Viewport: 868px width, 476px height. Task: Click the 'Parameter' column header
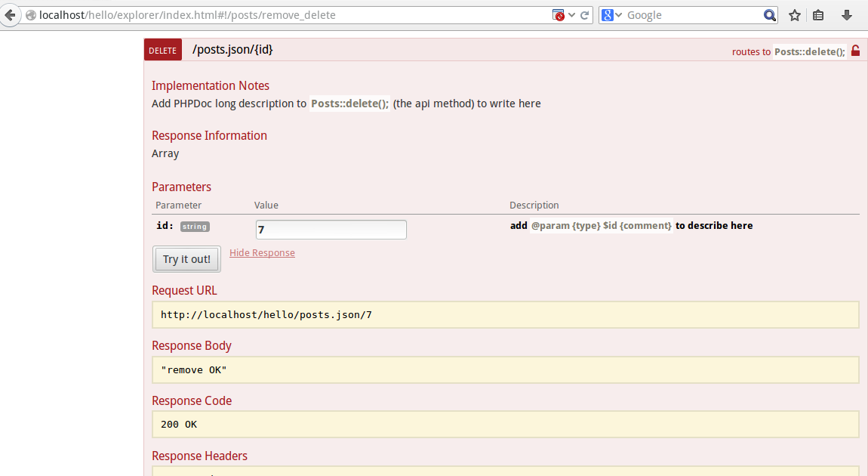click(178, 205)
